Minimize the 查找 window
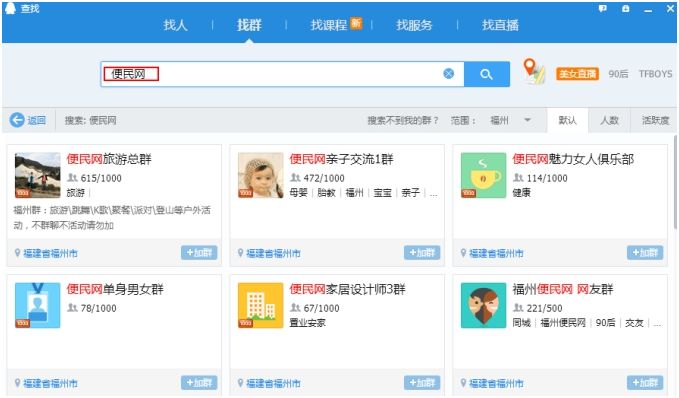 (648, 10)
